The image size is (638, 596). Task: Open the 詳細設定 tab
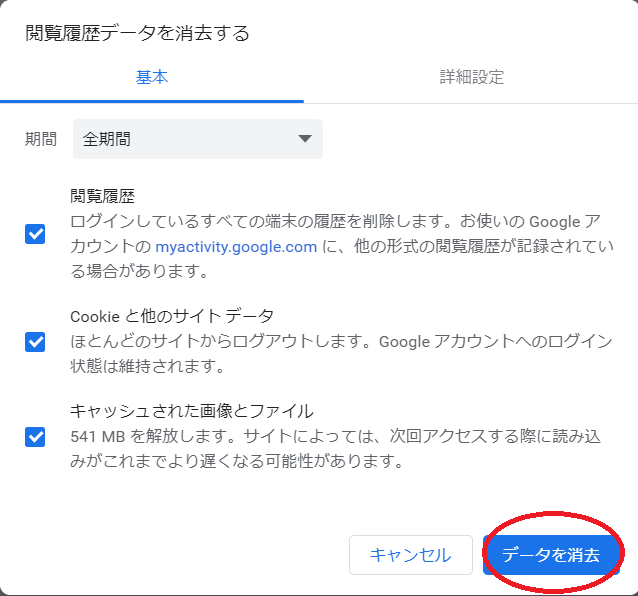pos(471,77)
